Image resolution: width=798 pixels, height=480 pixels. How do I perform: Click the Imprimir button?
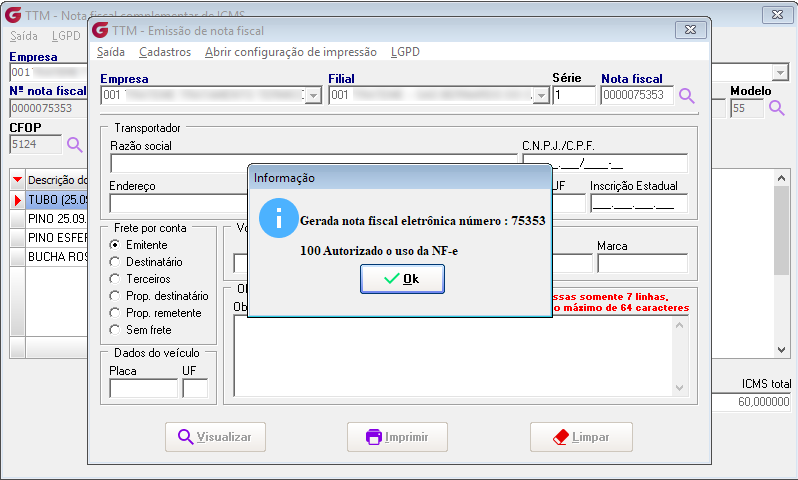click(397, 437)
